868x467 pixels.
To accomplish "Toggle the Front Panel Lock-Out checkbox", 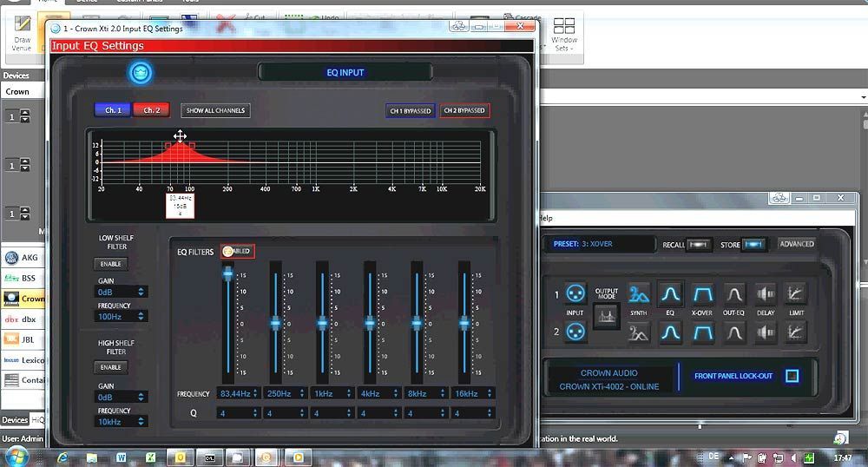I will (x=792, y=377).
